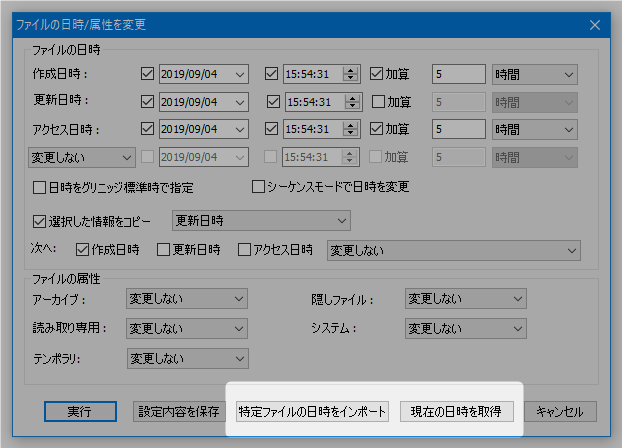Toggle the 更新日時 date checkbox
622x448 pixels.
[147, 102]
